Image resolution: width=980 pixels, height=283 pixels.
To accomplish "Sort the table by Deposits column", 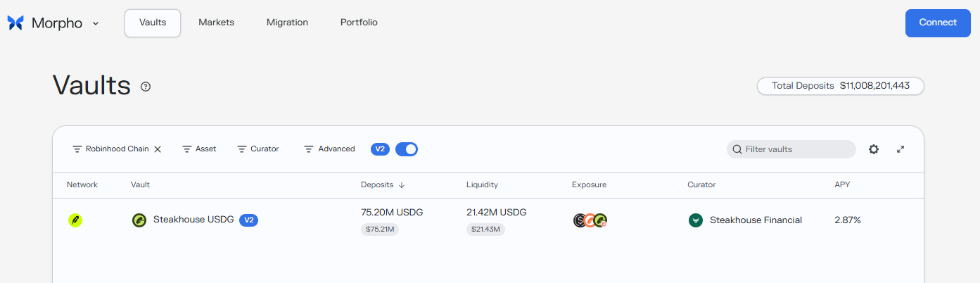I will tap(383, 185).
